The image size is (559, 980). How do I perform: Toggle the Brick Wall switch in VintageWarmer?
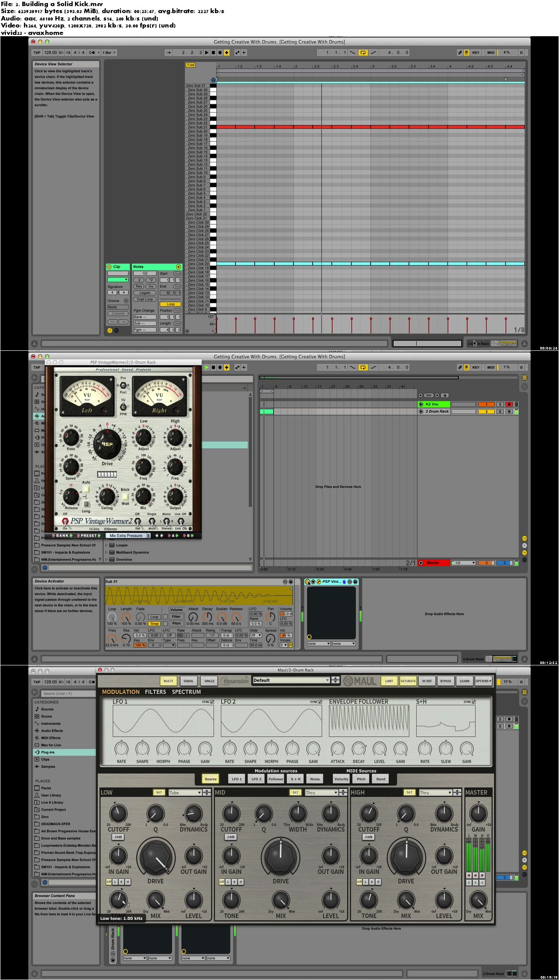point(125,497)
